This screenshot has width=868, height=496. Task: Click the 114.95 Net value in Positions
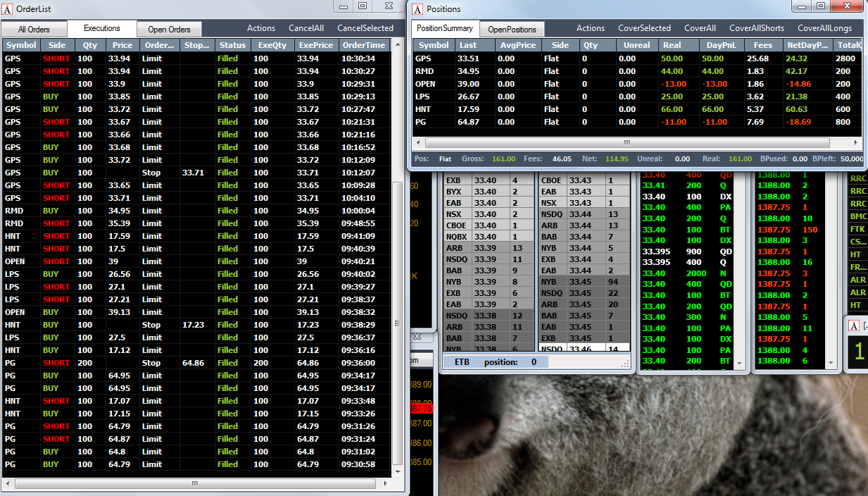(615, 159)
